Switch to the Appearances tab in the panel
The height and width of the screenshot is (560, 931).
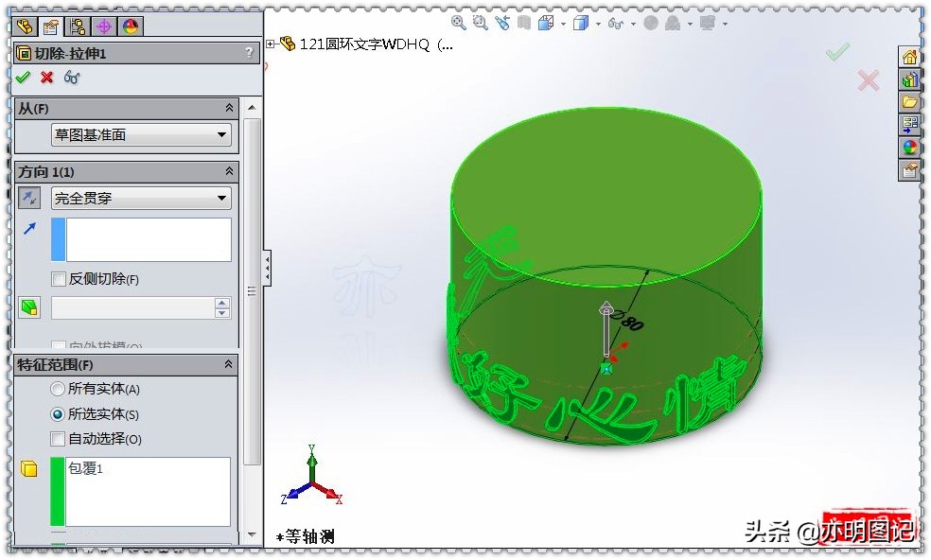click(132, 26)
